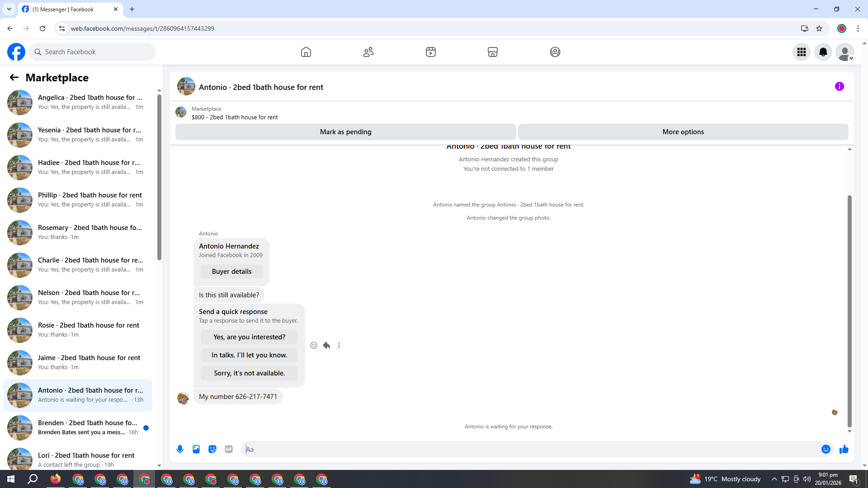Screen dimensions: 868x488
Task: Send 'Sorry, it's not available.' response
Action: point(250,373)
